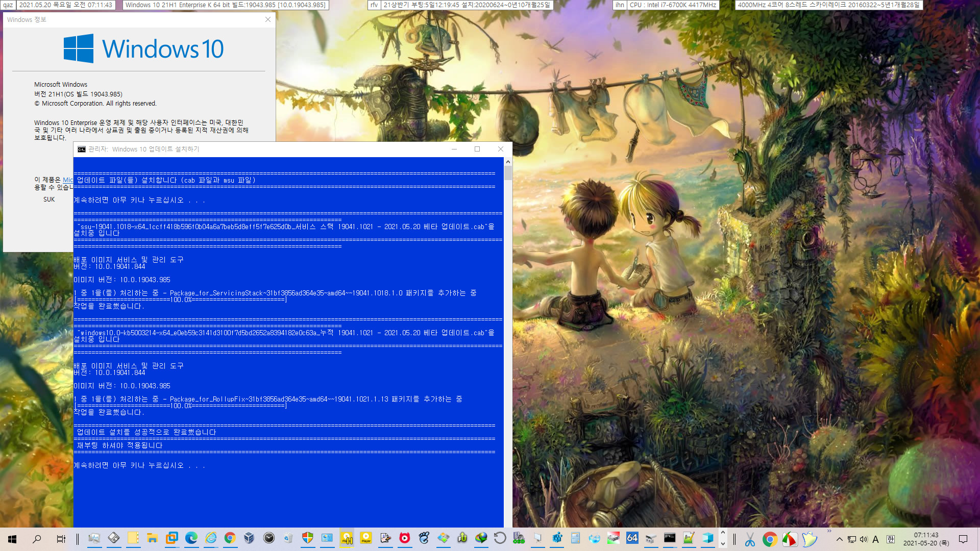
Task: Show previous row of taskbar toolbar icons
Action: (x=723, y=533)
